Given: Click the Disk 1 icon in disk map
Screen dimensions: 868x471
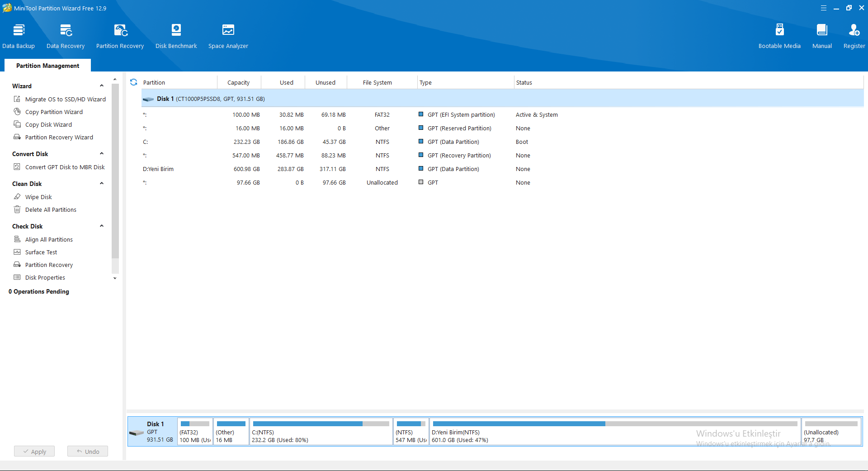Looking at the screenshot, I should (137, 433).
